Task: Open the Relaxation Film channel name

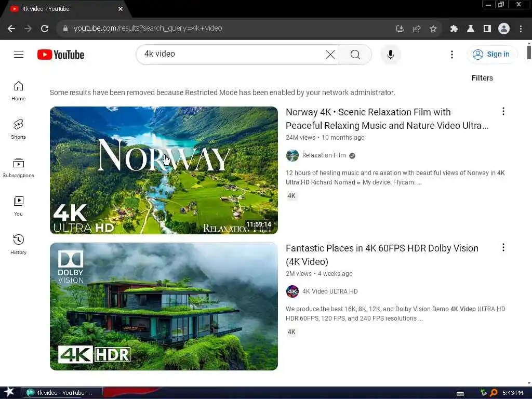Action: click(x=324, y=155)
